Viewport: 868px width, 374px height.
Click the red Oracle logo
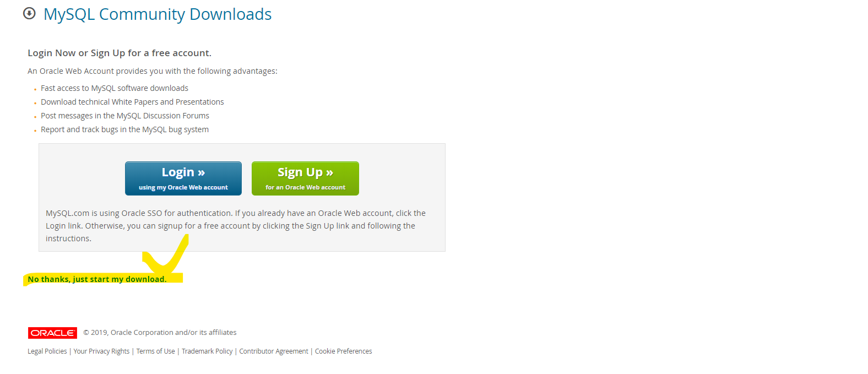click(52, 333)
